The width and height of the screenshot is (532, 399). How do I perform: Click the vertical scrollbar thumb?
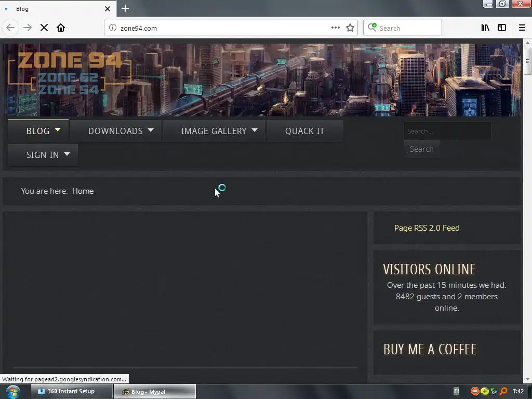(527, 61)
